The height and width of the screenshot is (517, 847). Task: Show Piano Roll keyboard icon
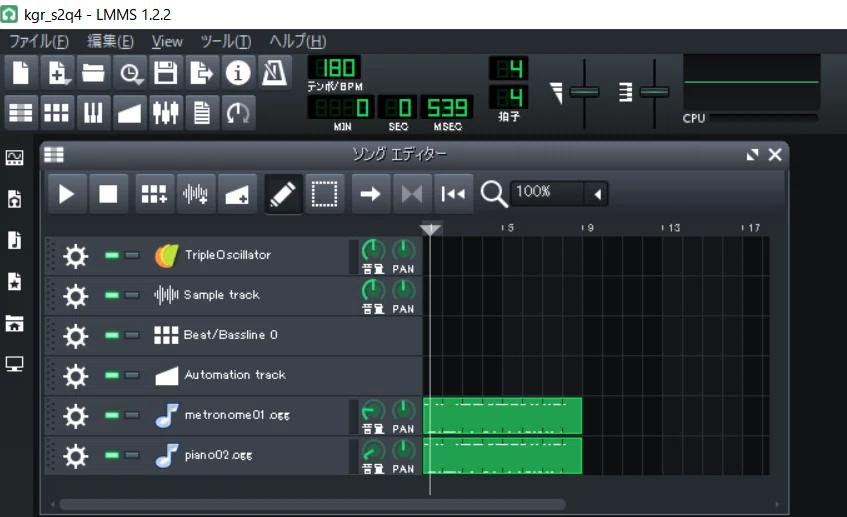[93, 113]
